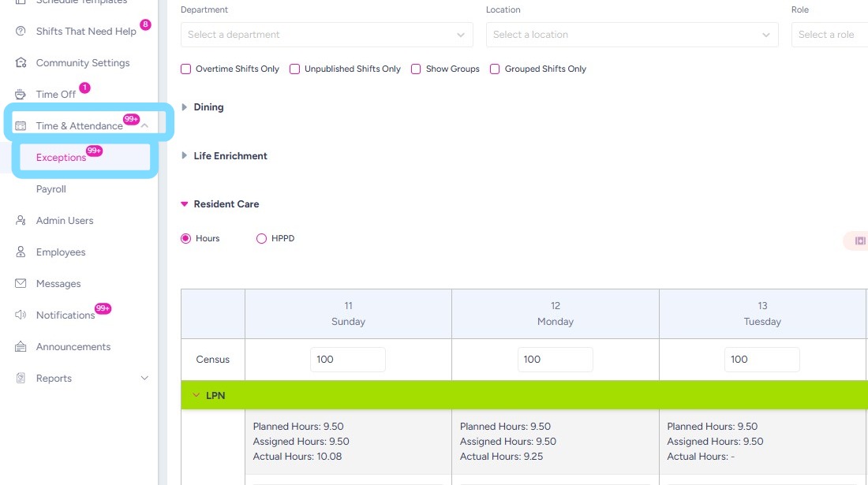
Task: Click the Notifications speaker icon
Action: click(21, 315)
